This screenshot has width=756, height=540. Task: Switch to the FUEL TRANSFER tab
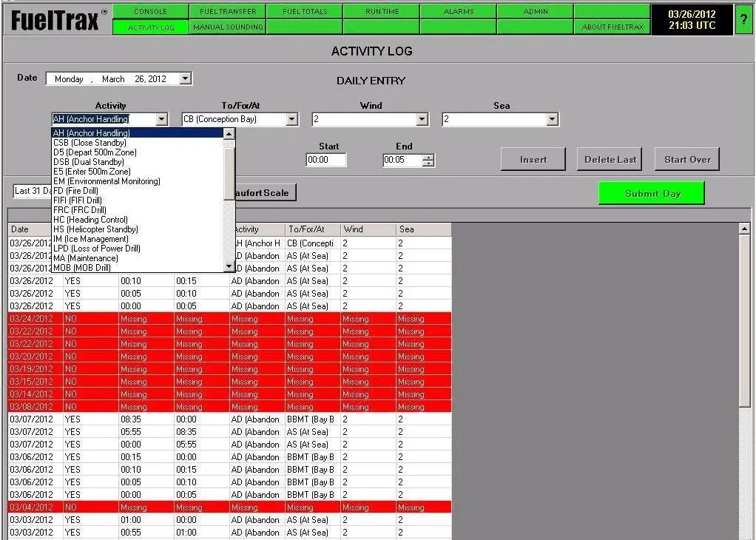228,11
